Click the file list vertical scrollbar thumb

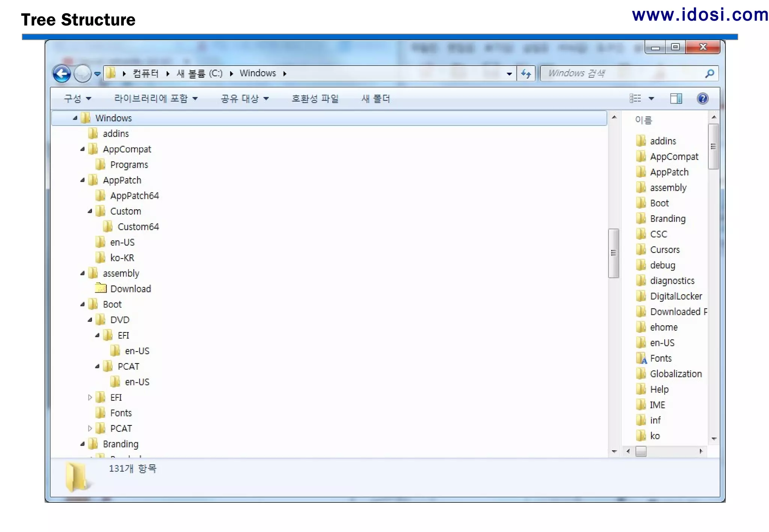coord(713,147)
